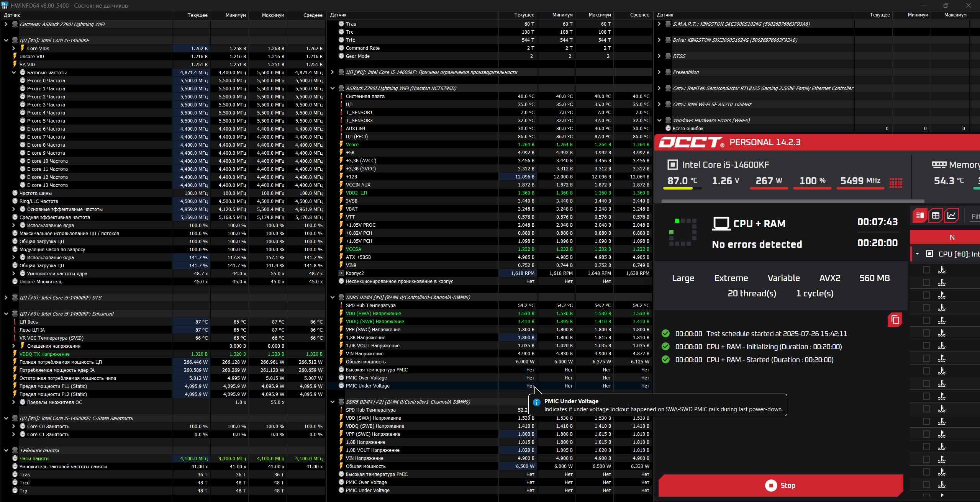The height and width of the screenshot is (502, 980).
Task: Click the red core grid icon beside 5499 MHz
Action: (896, 183)
